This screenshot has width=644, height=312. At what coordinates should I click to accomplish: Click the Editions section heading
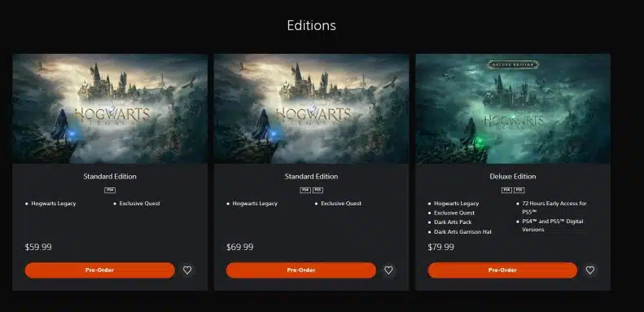click(x=311, y=25)
